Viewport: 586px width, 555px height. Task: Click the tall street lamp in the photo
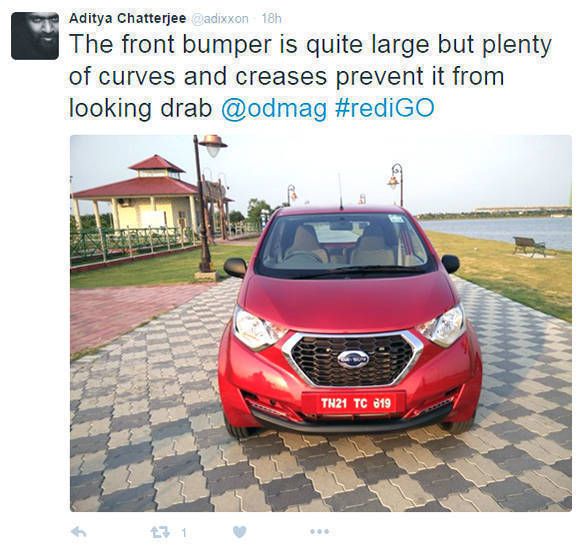tap(207, 204)
